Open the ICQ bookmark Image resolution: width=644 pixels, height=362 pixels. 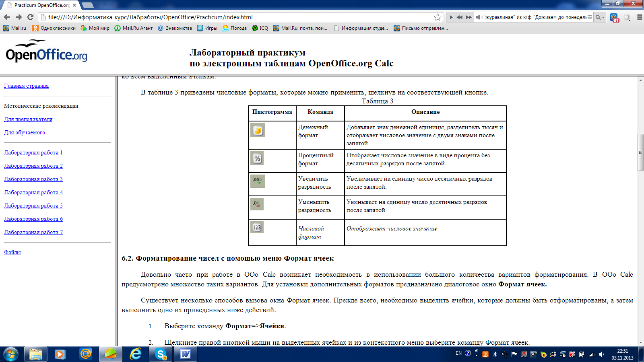point(260,28)
